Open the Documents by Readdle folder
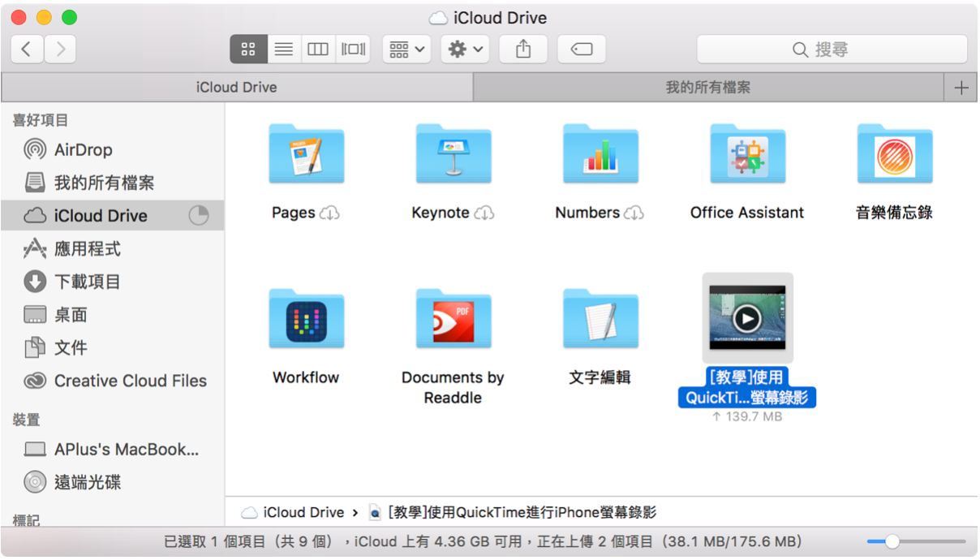Viewport: 980px width, 560px height. (453, 319)
